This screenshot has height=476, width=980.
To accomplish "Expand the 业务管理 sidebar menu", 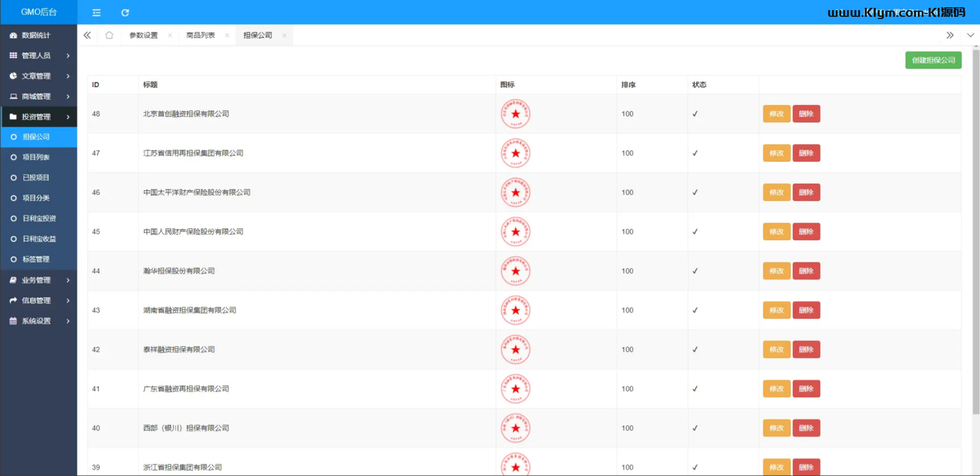I will (x=39, y=280).
